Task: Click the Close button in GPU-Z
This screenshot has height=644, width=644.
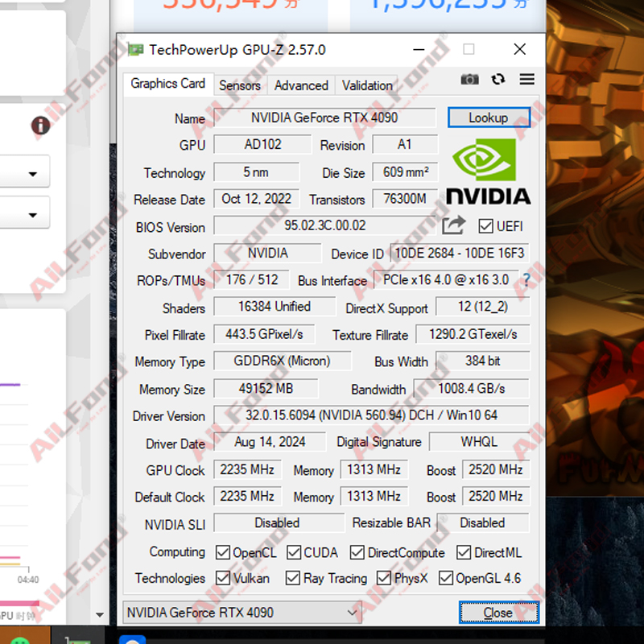Action: pos(498,612)
